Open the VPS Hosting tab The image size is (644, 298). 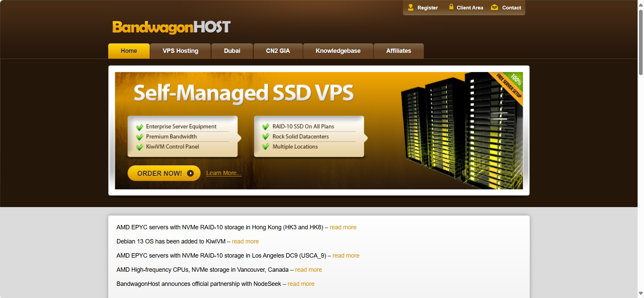[x=180, y=51]
